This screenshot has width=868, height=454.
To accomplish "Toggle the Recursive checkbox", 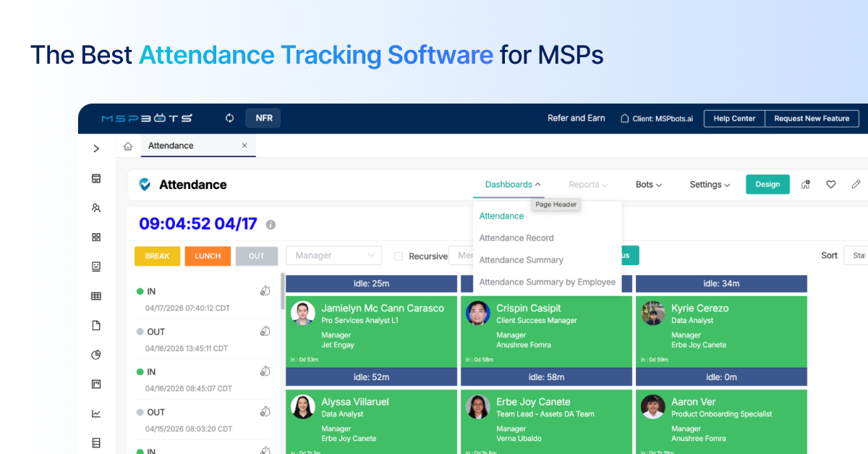I will (398, 256).
